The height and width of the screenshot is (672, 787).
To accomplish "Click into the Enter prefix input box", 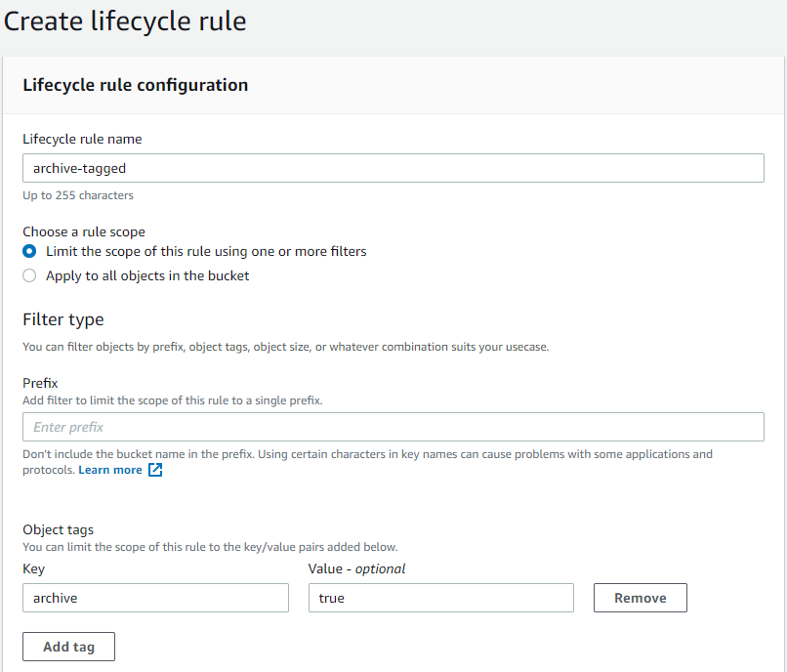I will point(393,427).
